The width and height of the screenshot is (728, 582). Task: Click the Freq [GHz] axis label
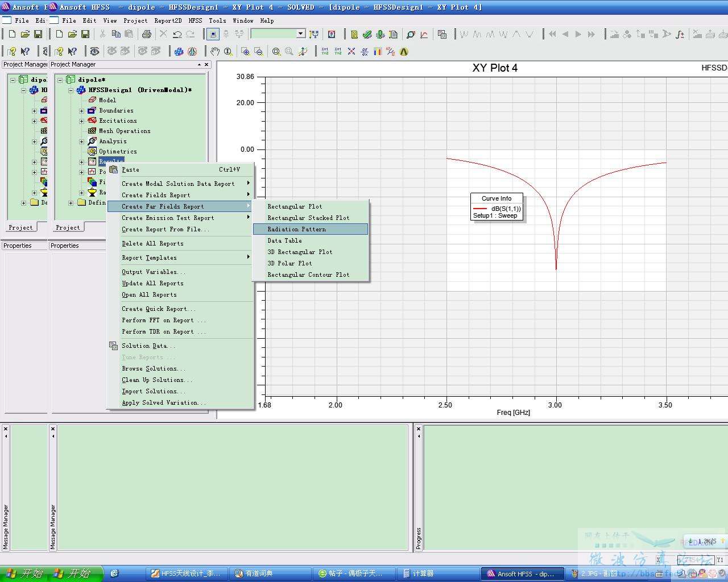[x=513, y=412]
